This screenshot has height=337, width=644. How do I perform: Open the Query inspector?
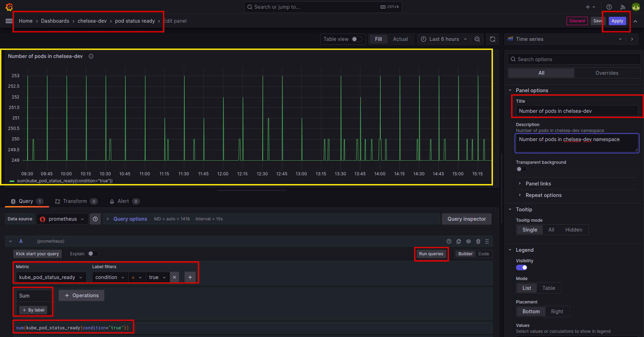tap(466, 219)
